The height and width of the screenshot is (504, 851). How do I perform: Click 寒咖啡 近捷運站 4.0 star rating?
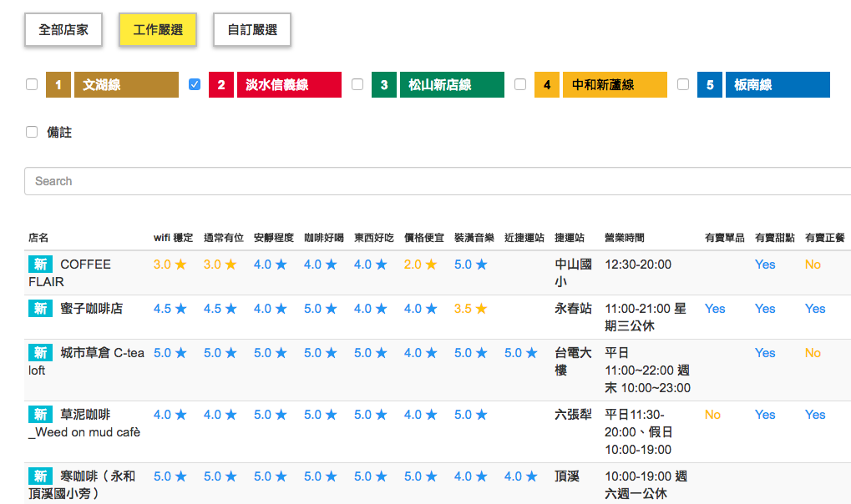(521, 476)
